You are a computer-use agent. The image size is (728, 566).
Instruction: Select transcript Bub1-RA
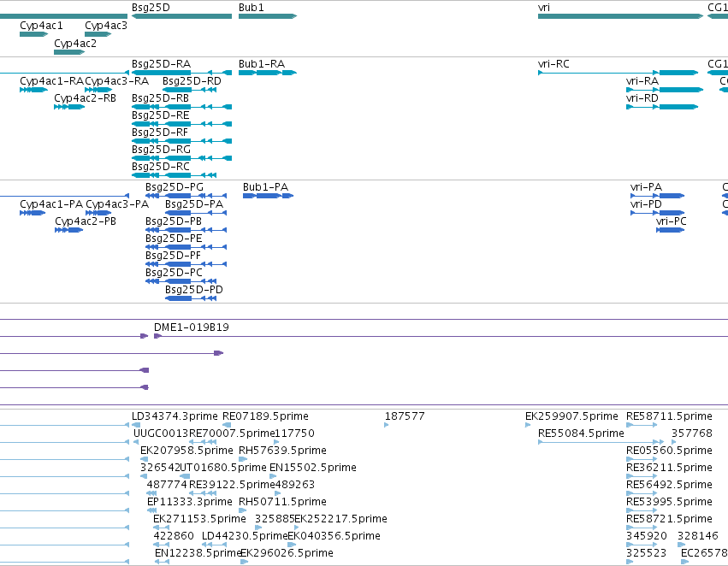tap(268, 73)
